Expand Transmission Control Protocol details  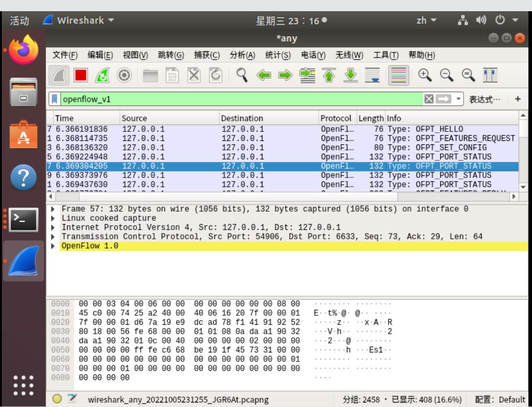click(x=53, y=237)
